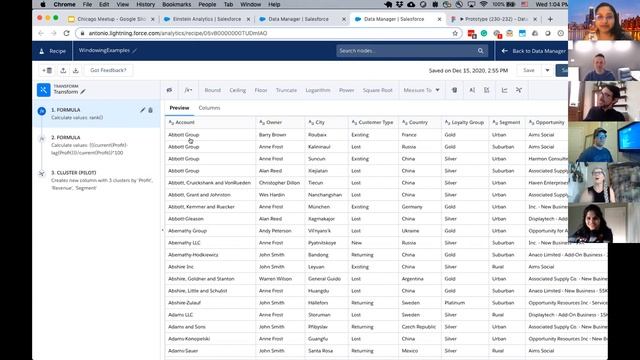Open the formula fx toolbar button
Viewport: 640px width, 360px height.
tap(188, 90)
